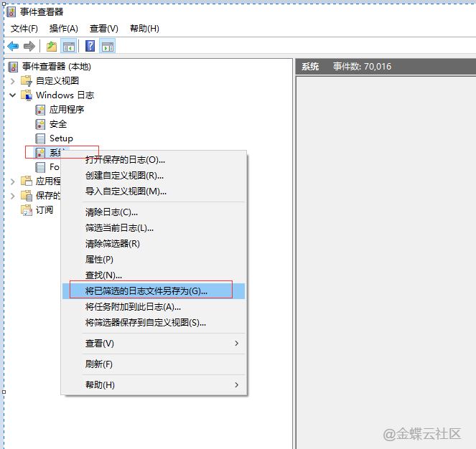Collapse the Windows 日志 tree node

point(12,95)
